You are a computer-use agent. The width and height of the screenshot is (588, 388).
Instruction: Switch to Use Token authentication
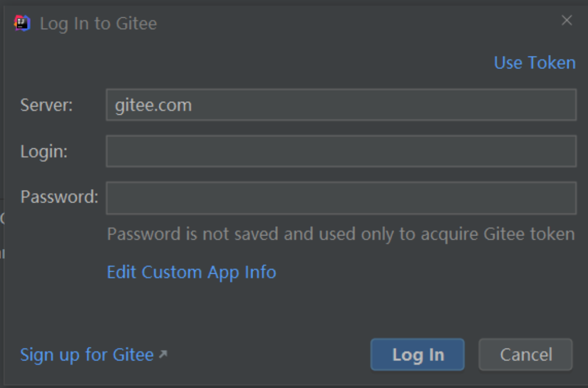pyautogui.click(x=534, y=63)
